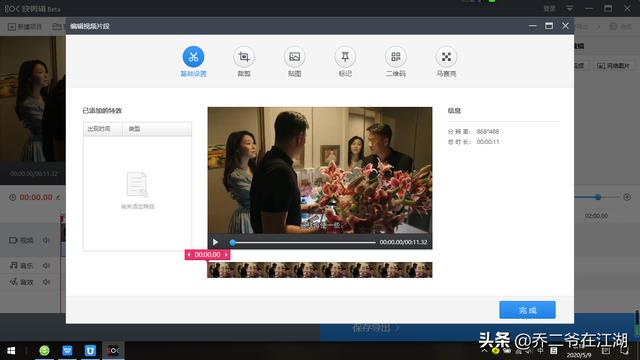Image resolution: width=640 pixels, height=360 pixels.
Task: Click the video preview frame in the dialog
Action: click(320, 170)
